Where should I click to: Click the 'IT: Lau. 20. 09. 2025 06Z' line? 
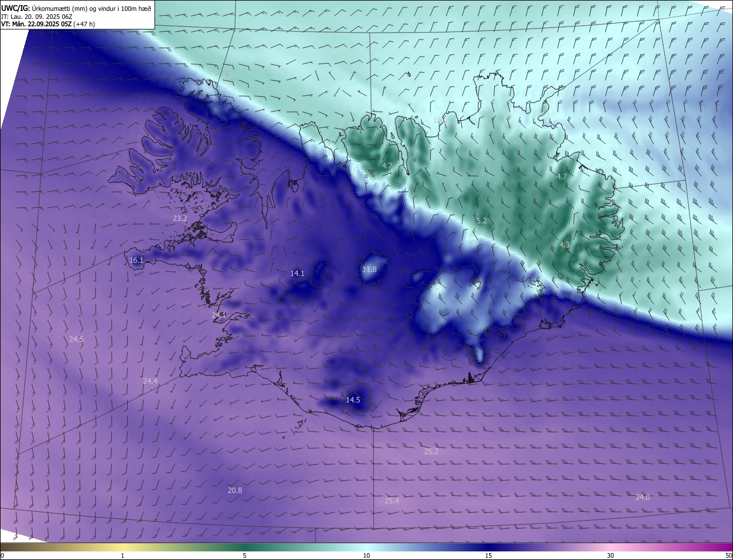[x=37, y=17]
